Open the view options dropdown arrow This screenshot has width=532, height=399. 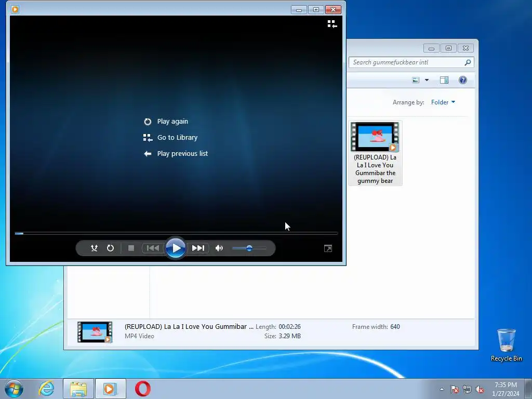tap(427, 80)
